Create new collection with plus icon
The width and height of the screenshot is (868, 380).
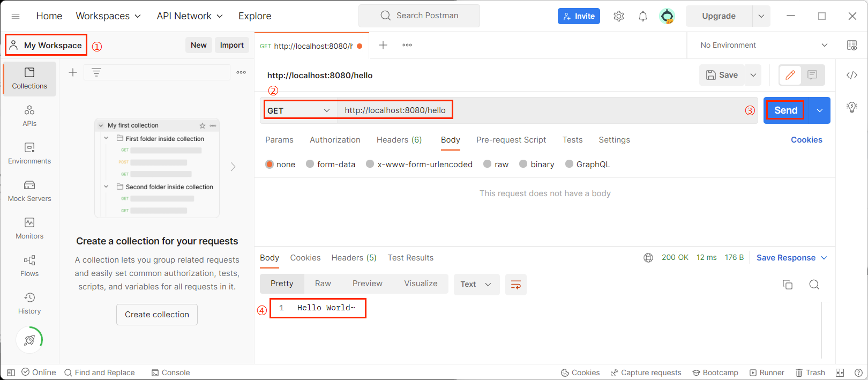coord(73,72)
